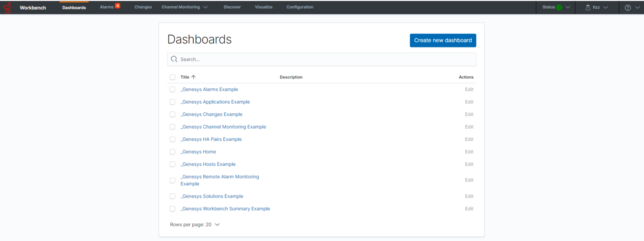Screen dimensions: 644x241
Task: Focus the dashboards Search field
Action: [322, 59]
